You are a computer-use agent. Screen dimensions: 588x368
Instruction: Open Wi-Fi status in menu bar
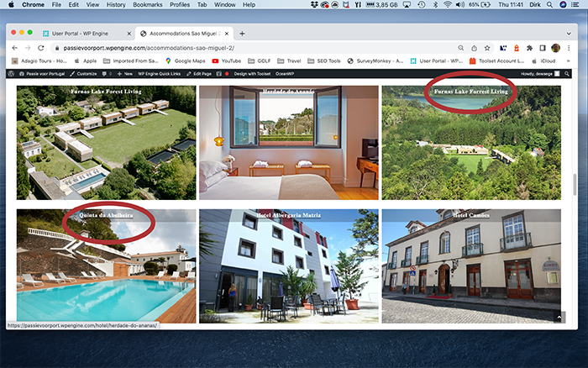(x=447, y=4)
